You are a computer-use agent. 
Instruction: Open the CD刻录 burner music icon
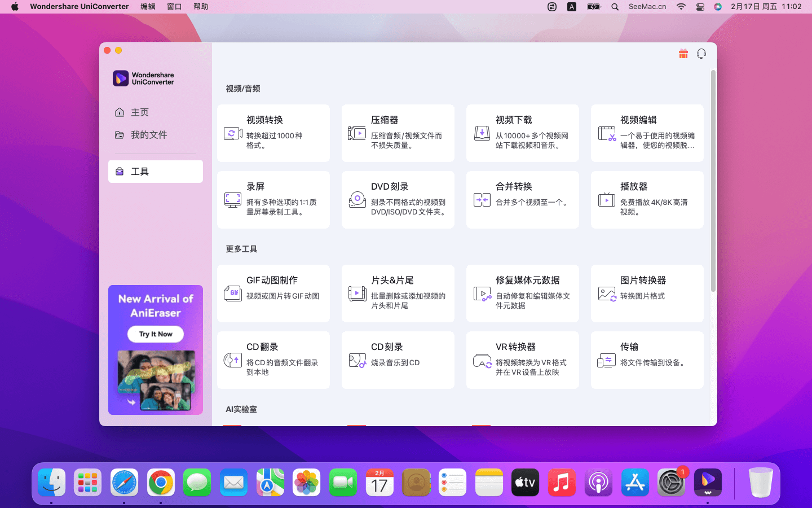pos(357,360)
